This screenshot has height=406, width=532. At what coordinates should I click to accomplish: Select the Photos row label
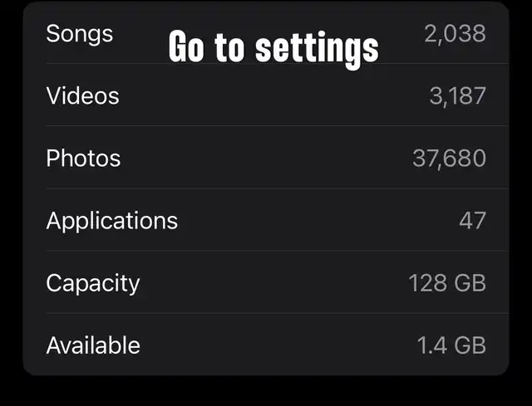click(83, 159)
